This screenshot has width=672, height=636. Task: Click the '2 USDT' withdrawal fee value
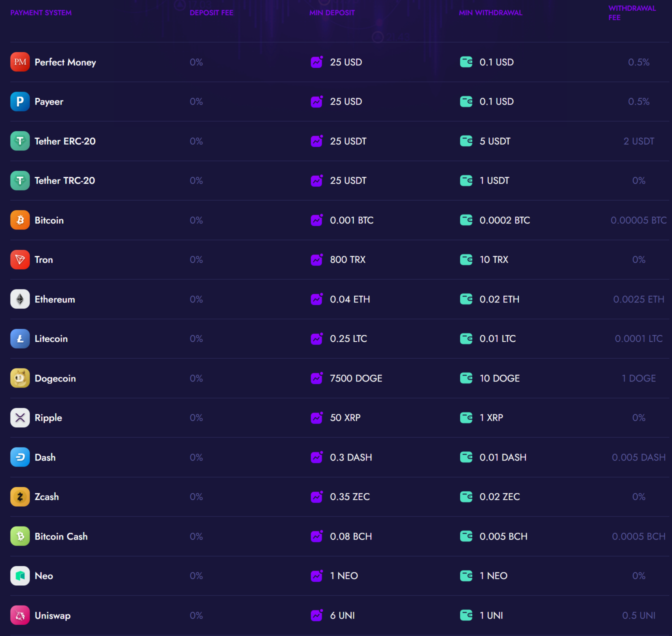(x=639, y=141)
